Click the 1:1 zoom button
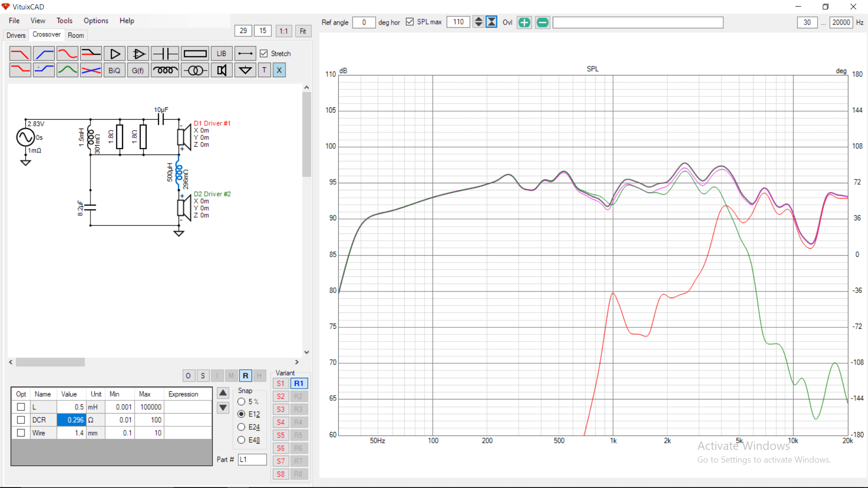Screen dimensions: 868x488 click(284, 31)
